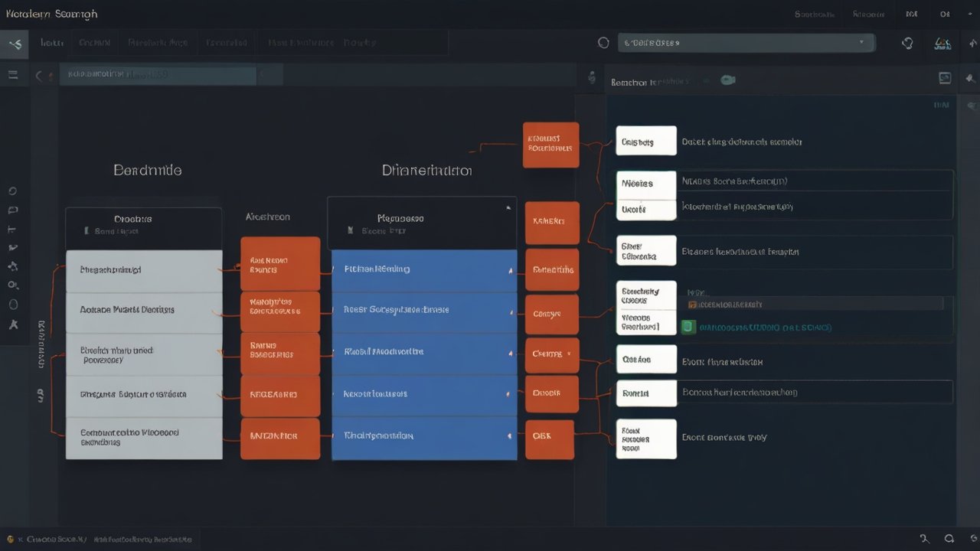Click the pin icon at top-right panel edge
Screen dimensions: 980x551
pos(970,78)
